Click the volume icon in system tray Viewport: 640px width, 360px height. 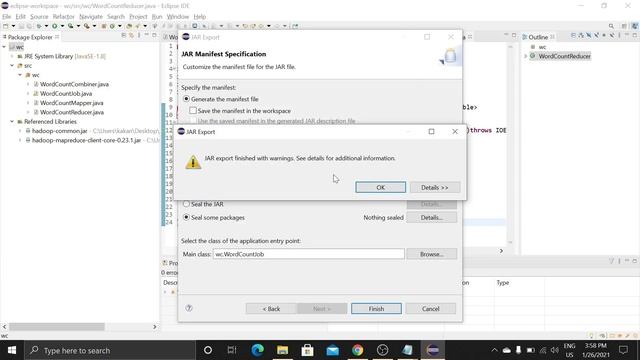point(554,350)
